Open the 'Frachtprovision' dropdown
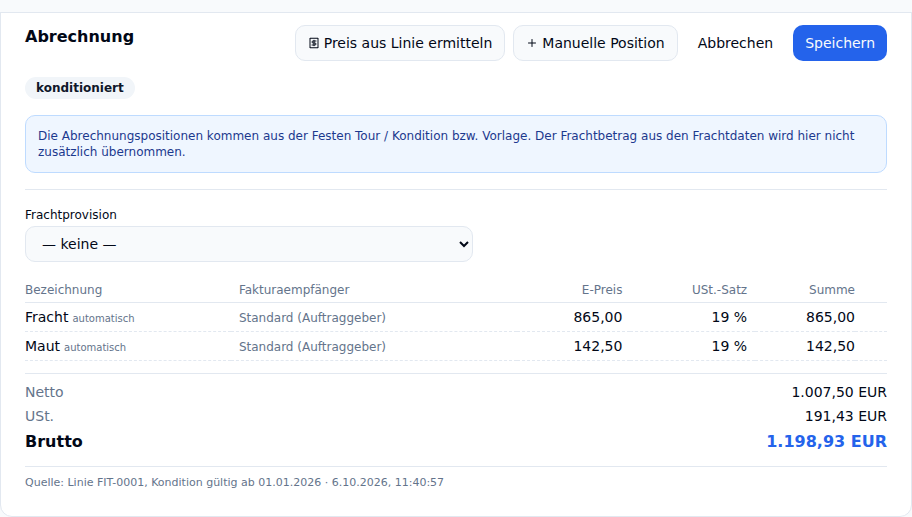 pyautogui.click(x=249, y=244)
